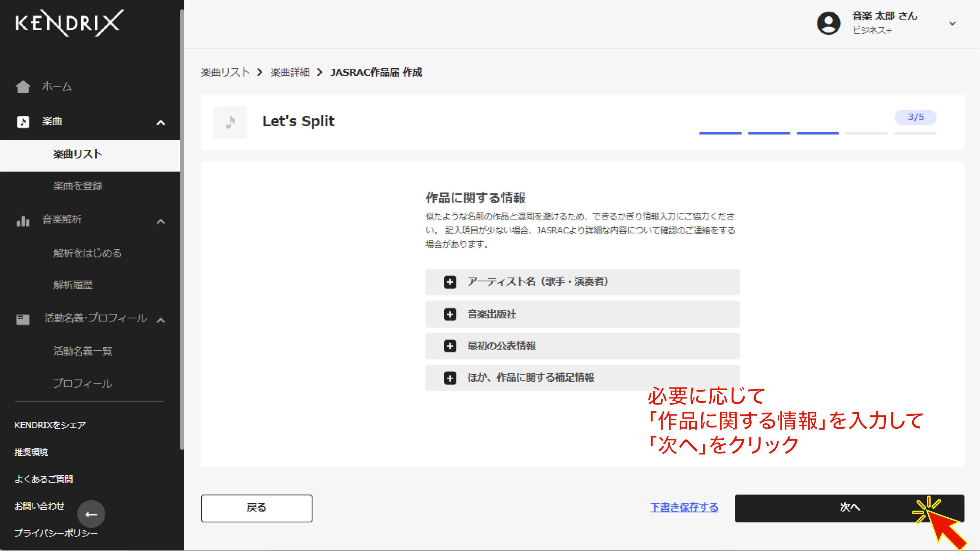Open 活動名義一覧 menu item
980x552 pixels.
[83, 351]
